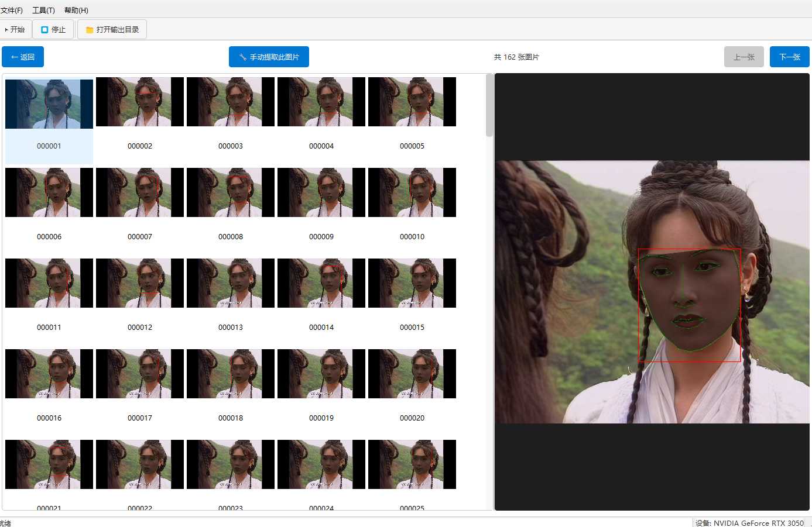Open the output directory folder button

pos(112,29)
